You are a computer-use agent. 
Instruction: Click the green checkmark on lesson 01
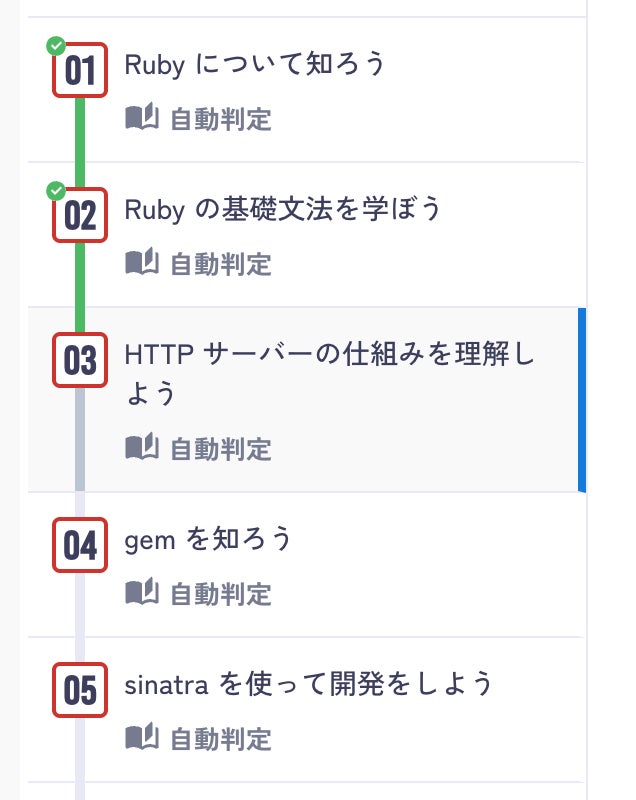(x=56, y=45)
